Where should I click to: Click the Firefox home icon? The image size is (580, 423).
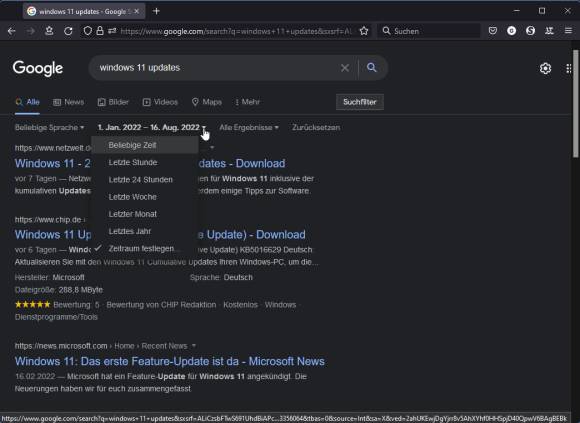tap(49, 31)
